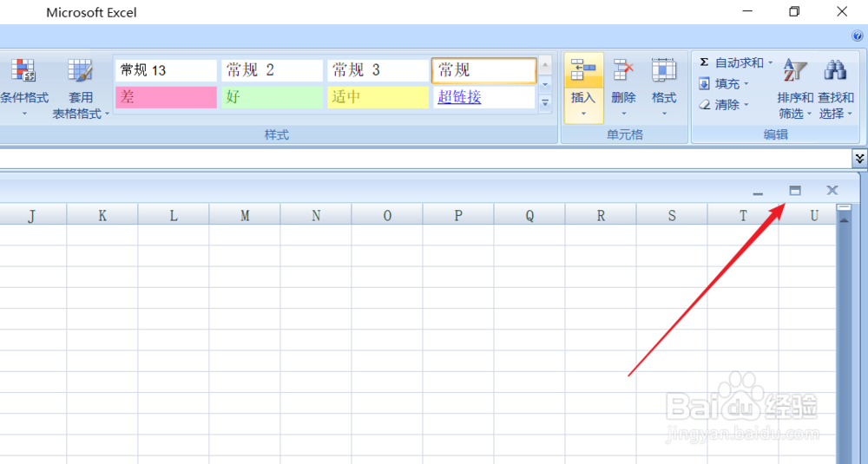The image size is (868, 464).
Task: Expand the cell styles gallery More arrow
Action: click(545, 103)
